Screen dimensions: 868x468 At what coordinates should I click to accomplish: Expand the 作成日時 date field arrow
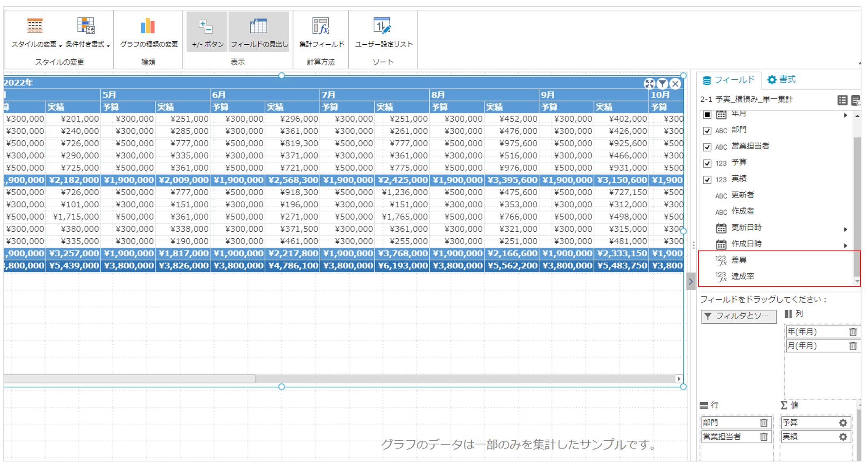click(x=846, y=246)
